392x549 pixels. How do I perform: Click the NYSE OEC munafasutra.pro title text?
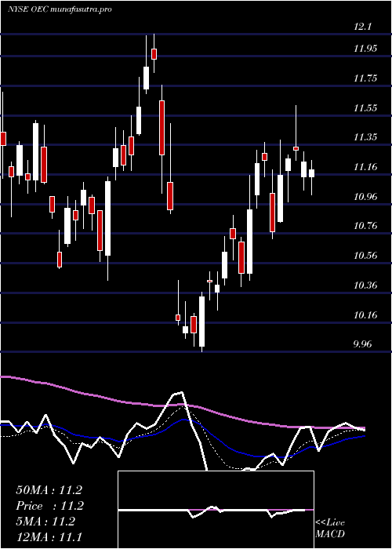(x=60, y=9)
